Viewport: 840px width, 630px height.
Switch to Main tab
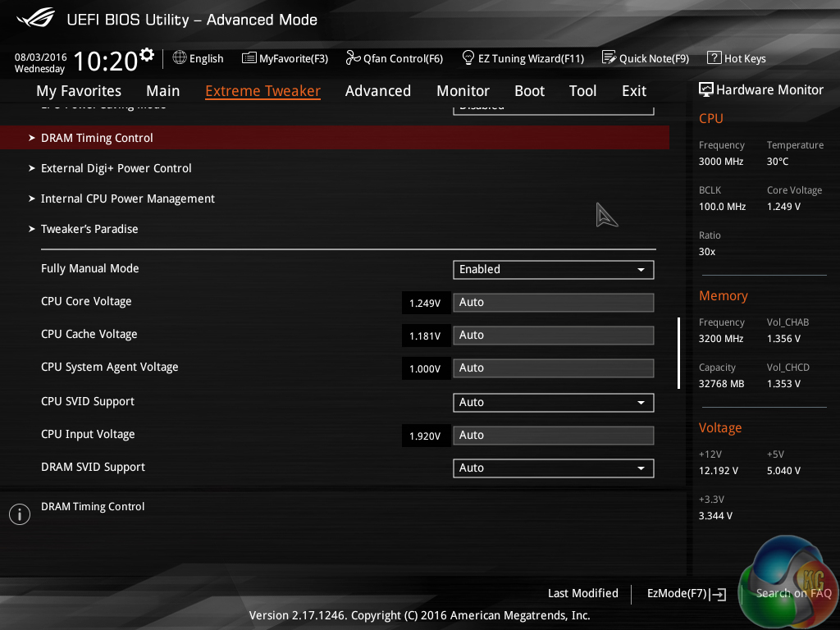coord(163,91)
